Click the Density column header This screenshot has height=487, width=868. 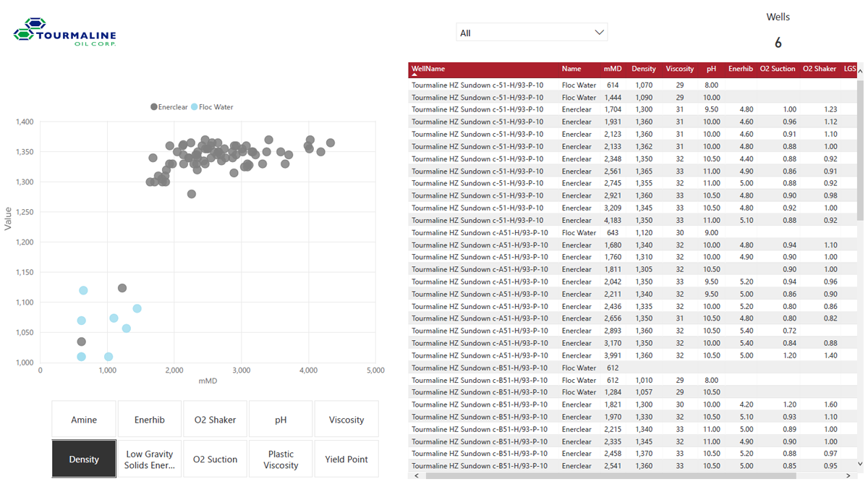click(x=643, y=69)
